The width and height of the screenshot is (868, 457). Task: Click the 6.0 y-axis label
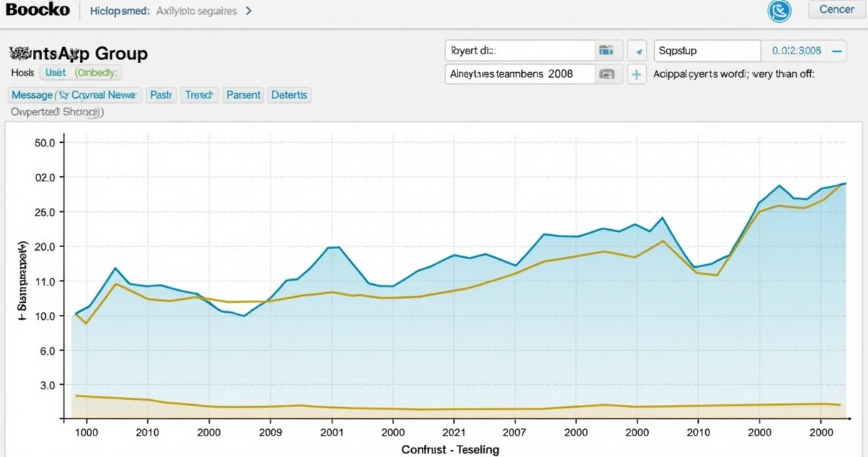click(x=47, y=351)
